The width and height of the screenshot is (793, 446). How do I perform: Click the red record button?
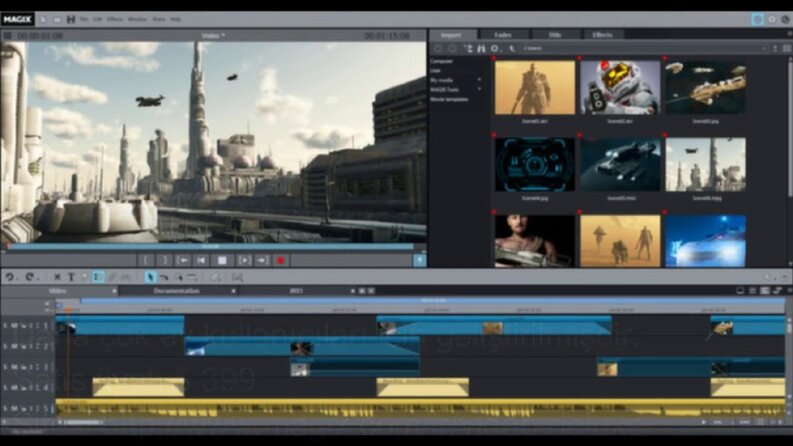coord(281,260)
